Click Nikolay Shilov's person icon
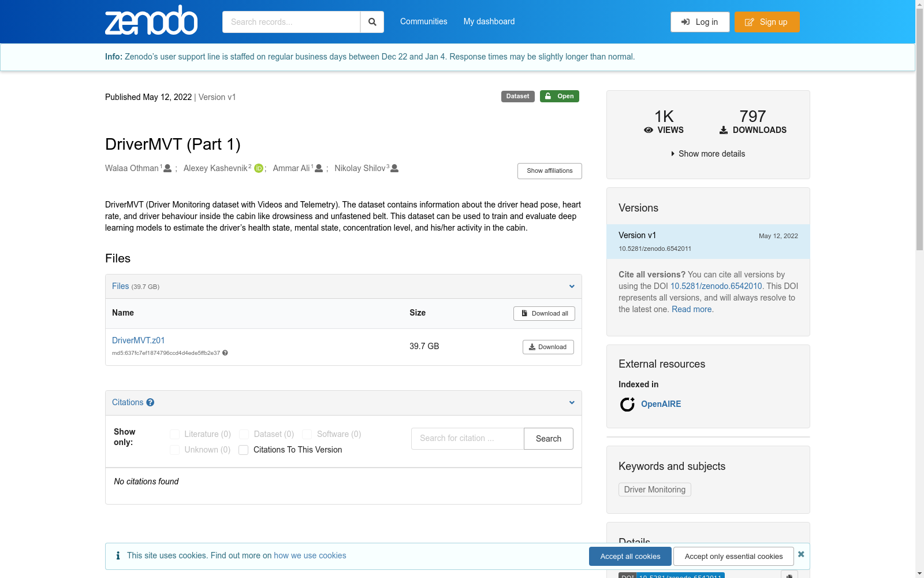 394,168
